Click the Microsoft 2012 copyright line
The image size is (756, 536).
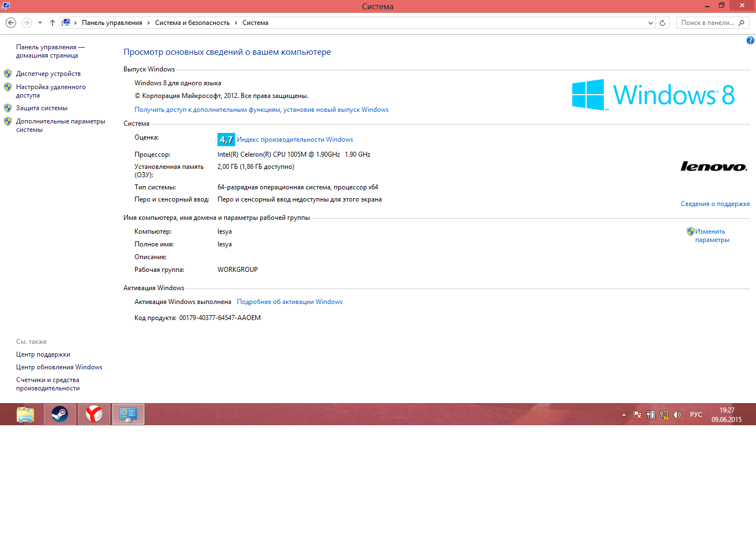[x=221, y=96]
